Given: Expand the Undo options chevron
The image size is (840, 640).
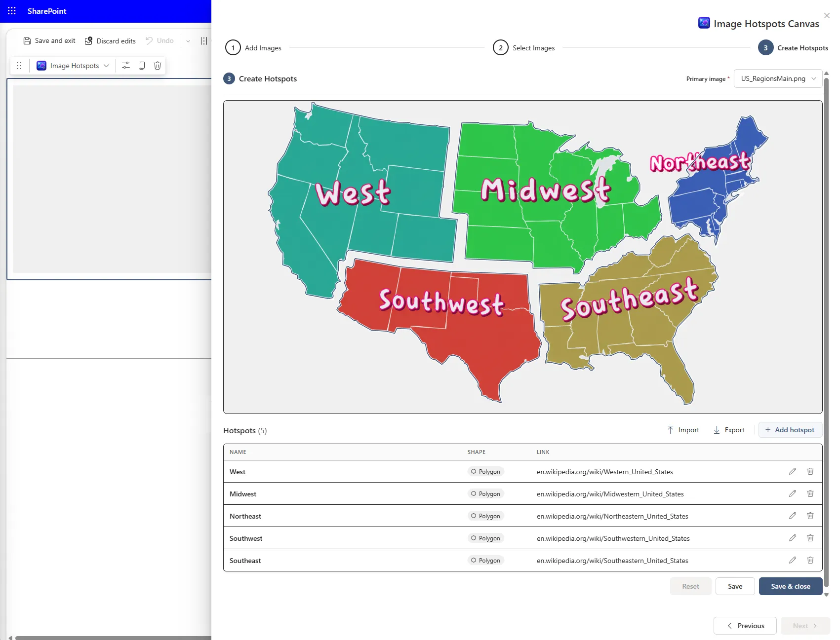Looking at the screenshot, I should coord(188,41).
